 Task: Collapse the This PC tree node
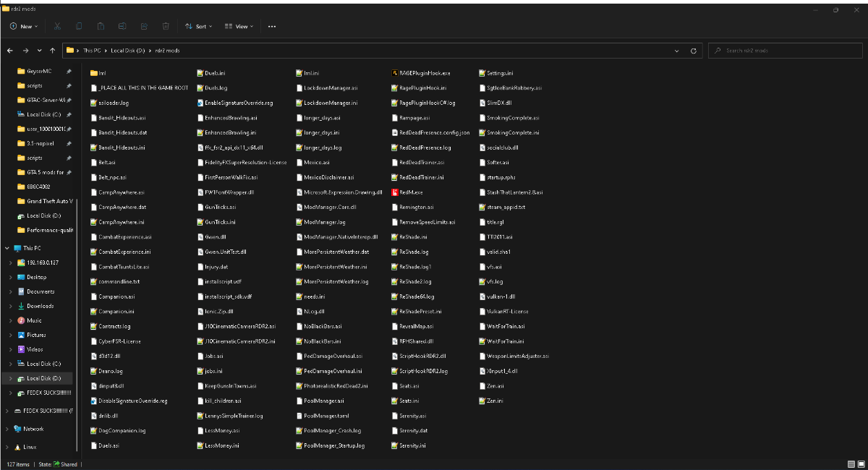pyautogui.click(x=7, y=248)
